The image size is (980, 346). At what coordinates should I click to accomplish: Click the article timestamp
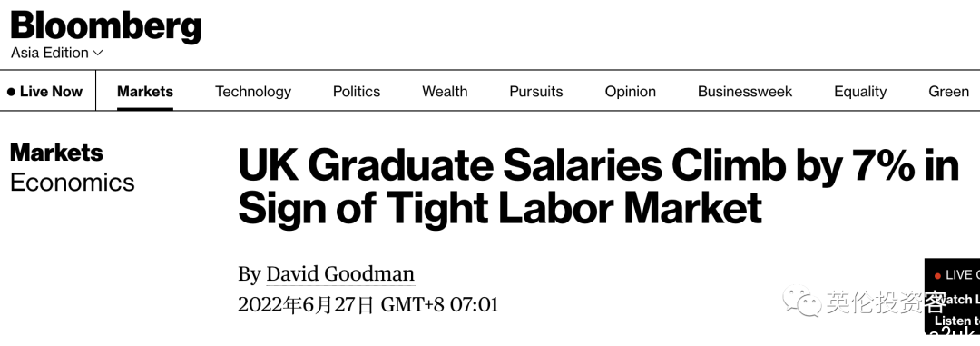click(x=368, y=305)
